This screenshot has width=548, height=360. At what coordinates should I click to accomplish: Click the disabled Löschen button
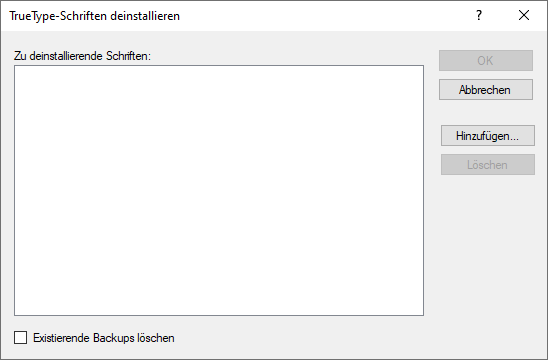coord(488,165)
